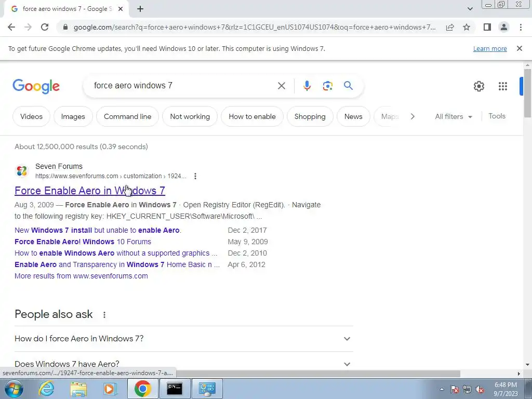Submit search with magnifier icon
This screenshot has width=532, height=399.
(x=348, y=86)
